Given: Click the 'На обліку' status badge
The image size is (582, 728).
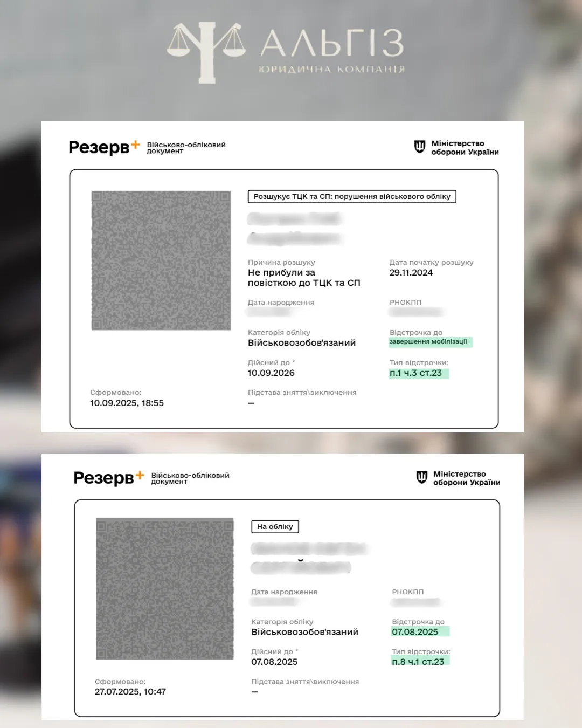Looking at the screenshot, I should [275, 526].
